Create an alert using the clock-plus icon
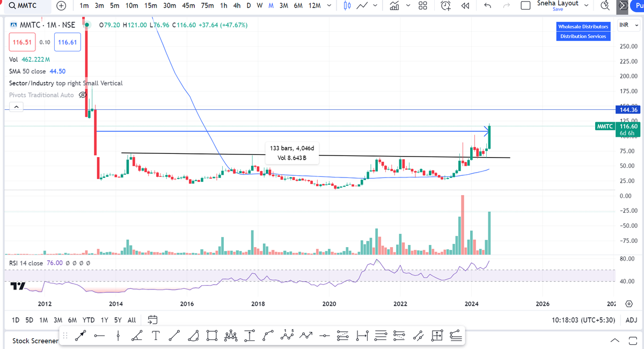 click(445, 6)
